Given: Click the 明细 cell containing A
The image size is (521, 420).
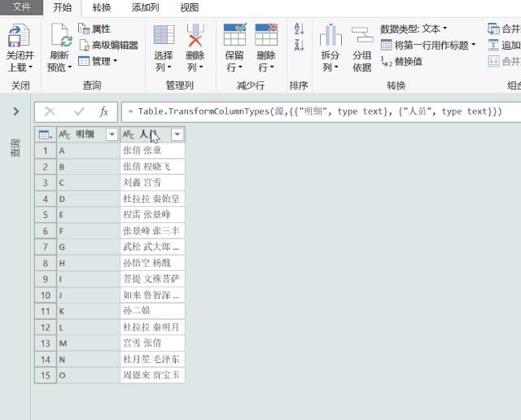Looking at the screenshot, I should pyautogui.click(x=88, y=151).
